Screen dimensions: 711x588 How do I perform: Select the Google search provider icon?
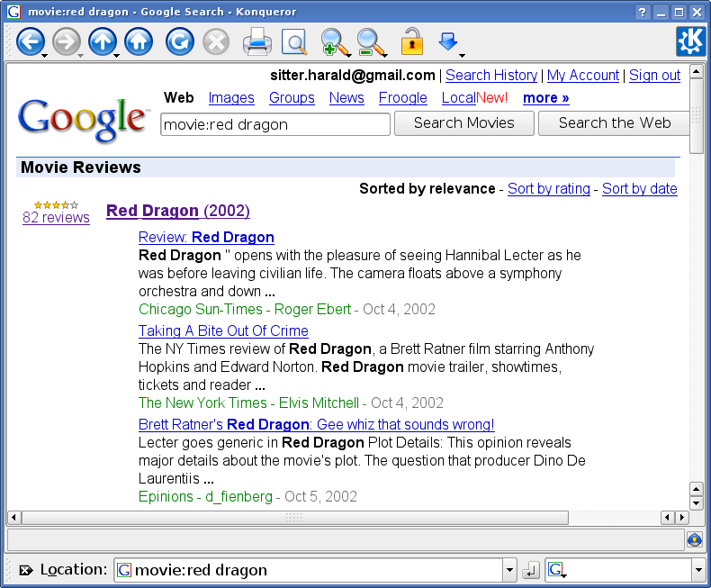click(556, 569)
